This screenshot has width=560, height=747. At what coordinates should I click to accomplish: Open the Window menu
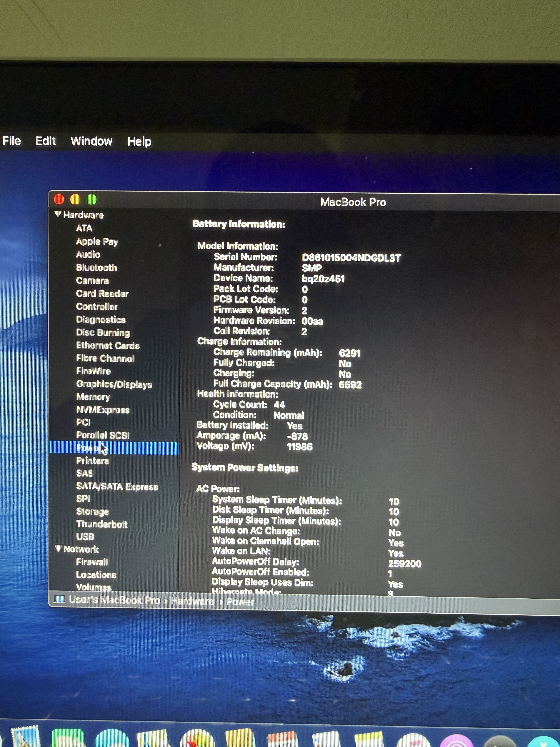point(91,141)
